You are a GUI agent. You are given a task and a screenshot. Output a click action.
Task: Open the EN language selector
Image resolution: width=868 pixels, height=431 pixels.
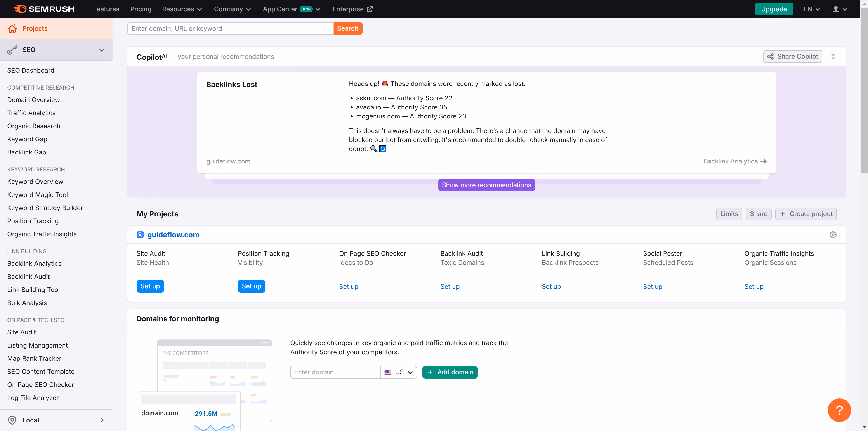(x=811, y=9)
